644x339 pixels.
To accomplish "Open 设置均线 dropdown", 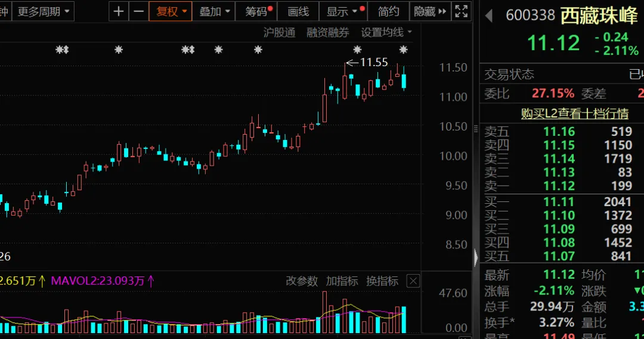I will [x=386, y=32].
